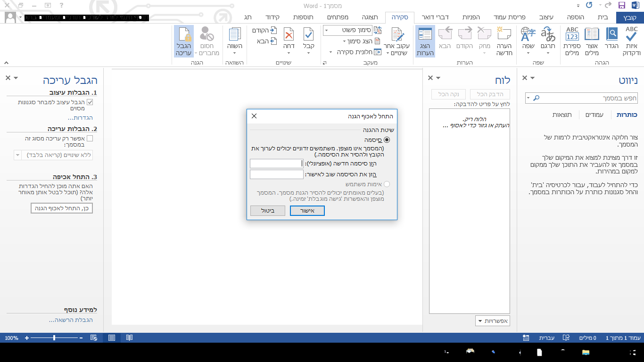Go to הקודם previous change in שינויים group

(x=264, y=30)
